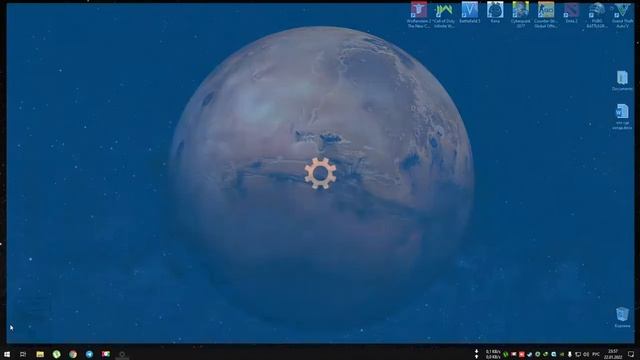
Task: Open the red-green colored app on taskbar
Action: tap(106, 354)
